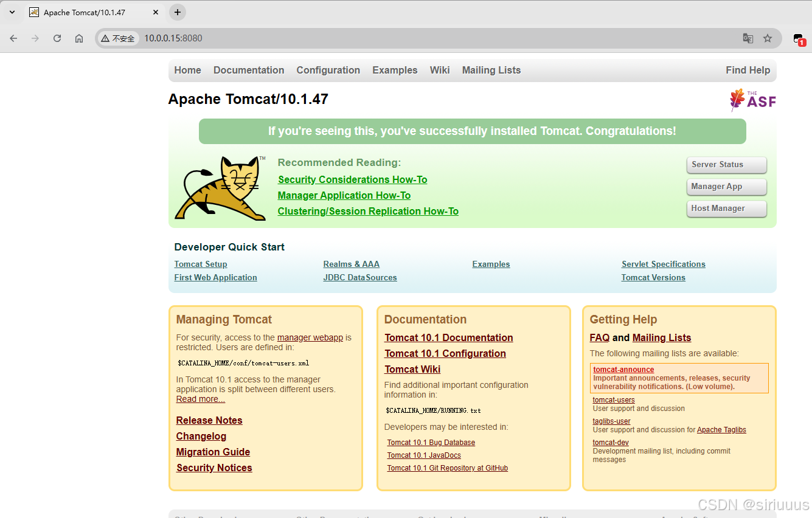This screenshot has height=518, width=812.
Task: Open the taglibs-user mailing list link
Action: (612, 421)
